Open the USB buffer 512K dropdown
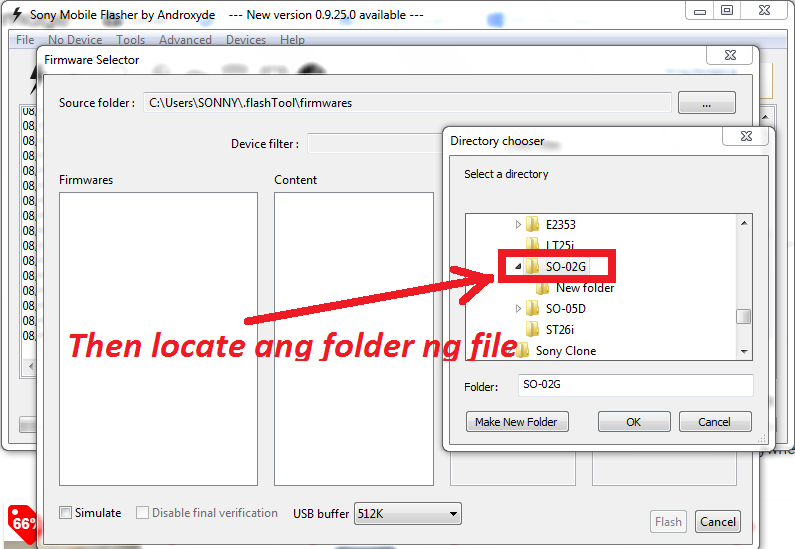 click(408, 514)
